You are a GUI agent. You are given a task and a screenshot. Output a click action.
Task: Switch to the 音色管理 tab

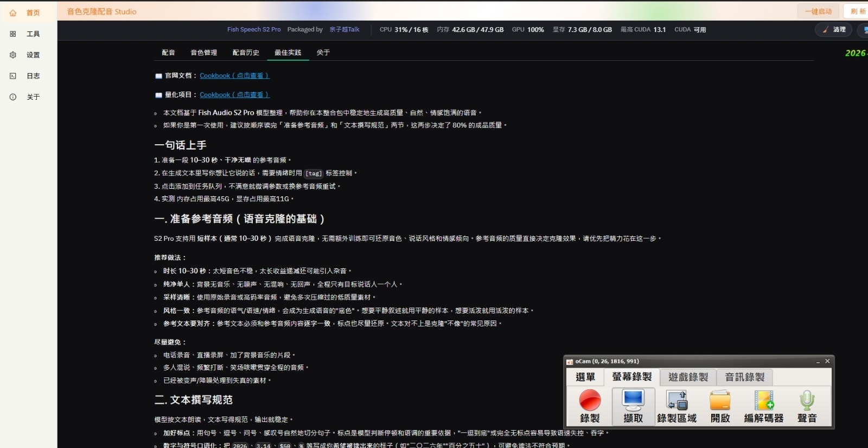[203, 53]
